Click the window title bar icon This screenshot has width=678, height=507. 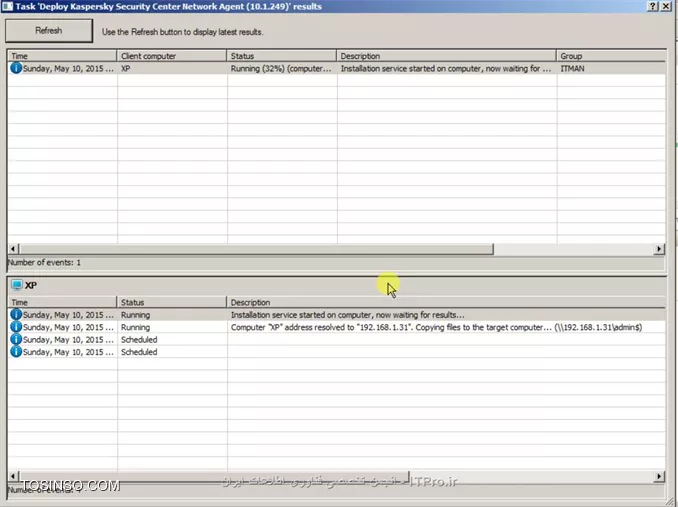click(x=7, y=6)
